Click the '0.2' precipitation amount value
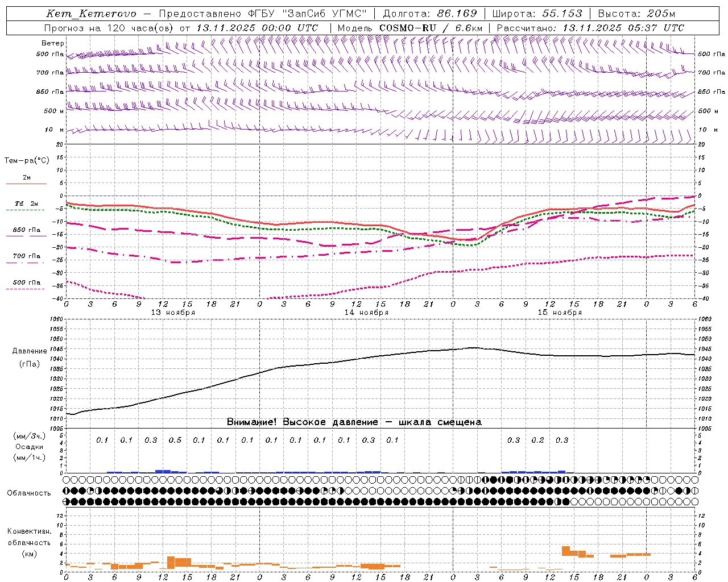 (537, 440)
